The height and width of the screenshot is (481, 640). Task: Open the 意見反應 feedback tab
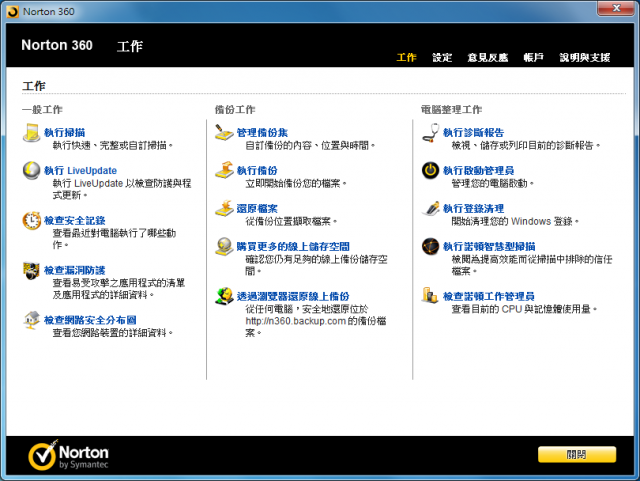488,58
